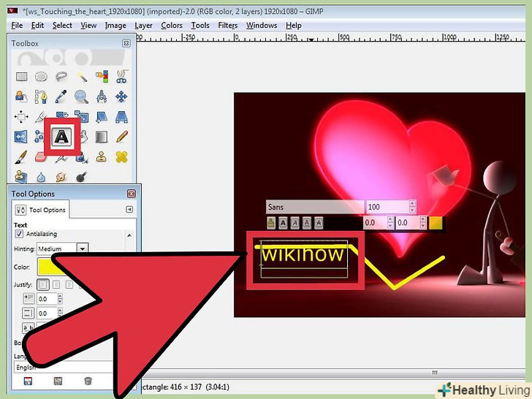Select the Foreground Select tool
The width and height of the screenshot is (532, 399).
[21, 96]
